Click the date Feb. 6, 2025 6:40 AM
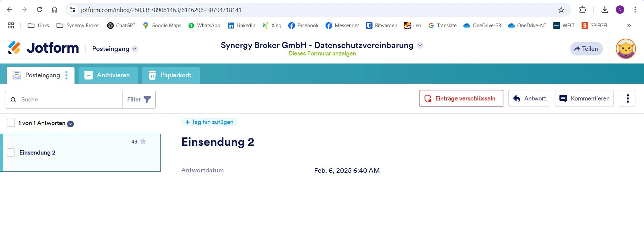This screenshot has height=251, width=644. point(347,170)
